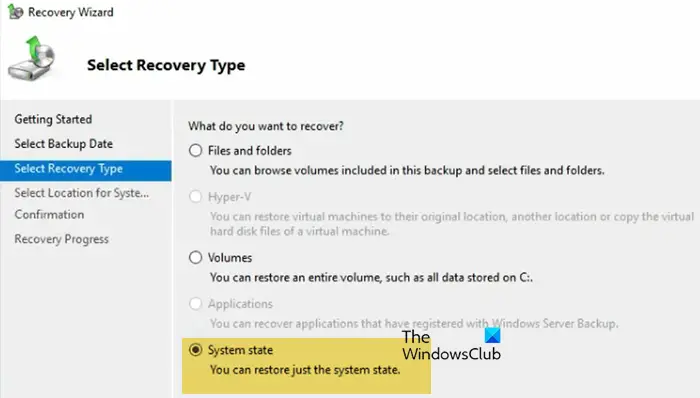Click the Volumes label text

[x=230, y=258]
